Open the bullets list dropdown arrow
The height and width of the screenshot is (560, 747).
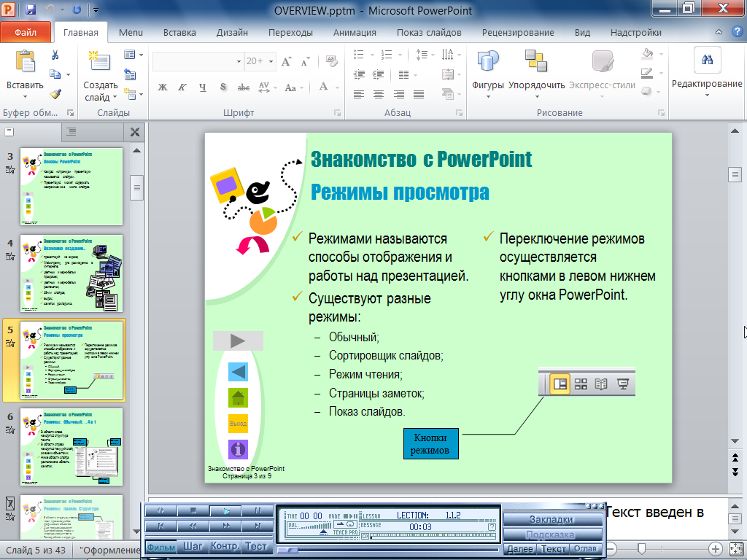[372, 55]
